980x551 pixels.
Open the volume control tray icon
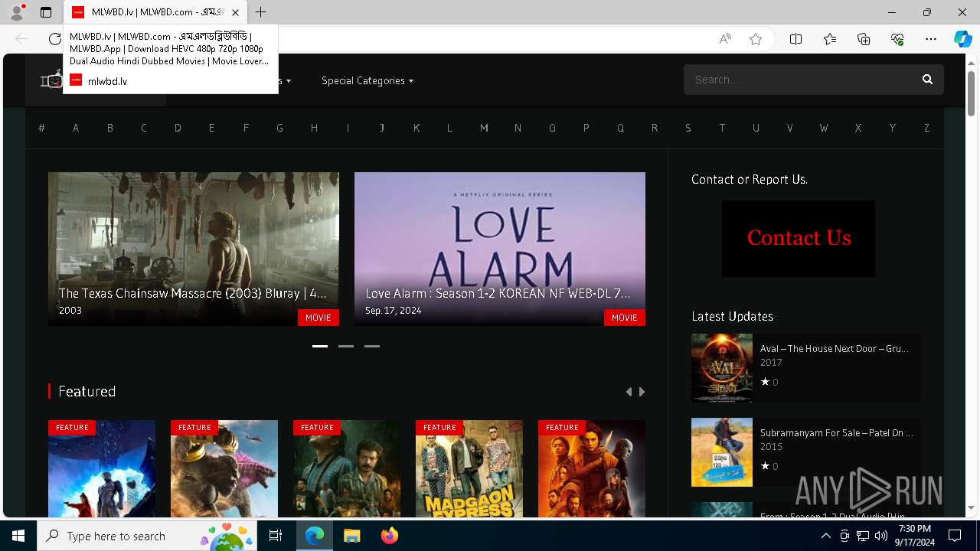click(x=880, y=536)
